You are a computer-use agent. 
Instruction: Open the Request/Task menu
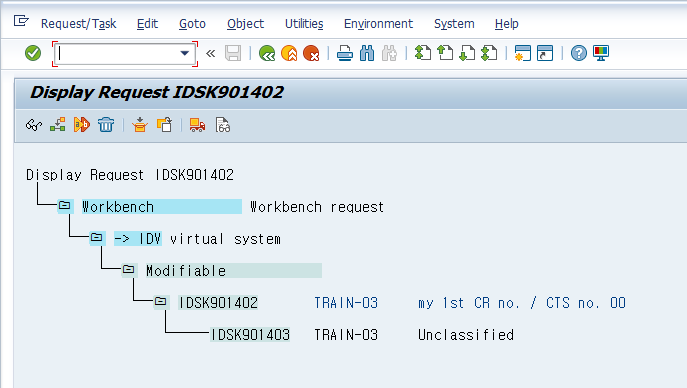pos(78,24)
